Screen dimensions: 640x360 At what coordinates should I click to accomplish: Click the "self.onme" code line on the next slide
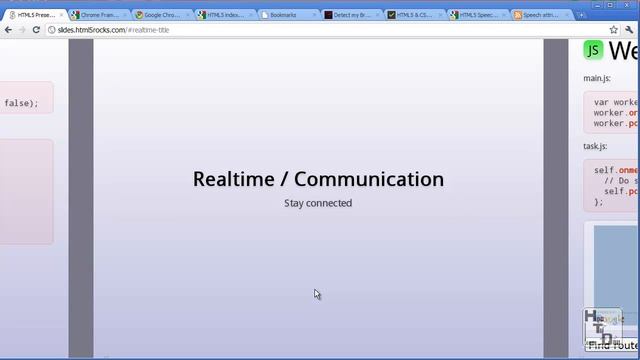tap(615, 170)
